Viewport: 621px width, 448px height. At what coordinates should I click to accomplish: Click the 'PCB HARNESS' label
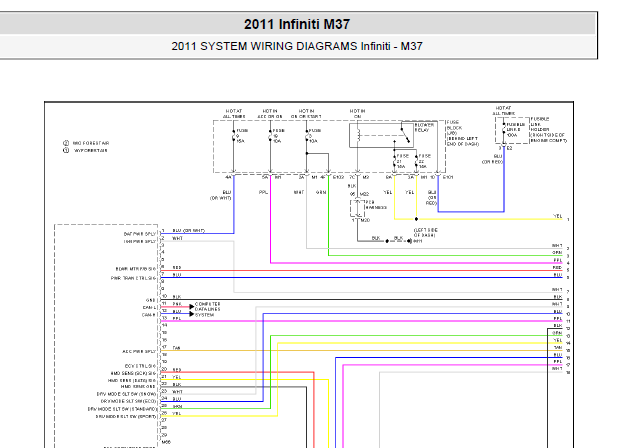point(375,205)
